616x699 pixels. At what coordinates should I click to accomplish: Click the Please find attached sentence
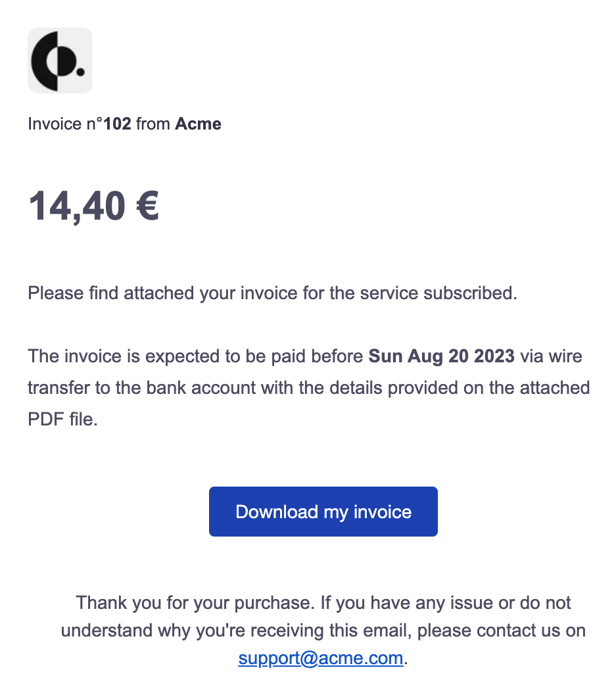(x=272, y=293)
